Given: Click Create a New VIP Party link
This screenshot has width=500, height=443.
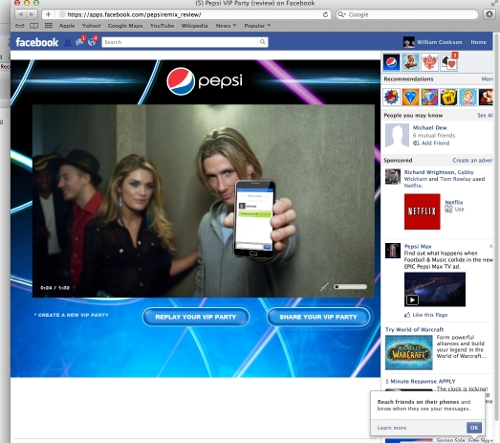Looking at the screenshot, I should tap(71, 315).
